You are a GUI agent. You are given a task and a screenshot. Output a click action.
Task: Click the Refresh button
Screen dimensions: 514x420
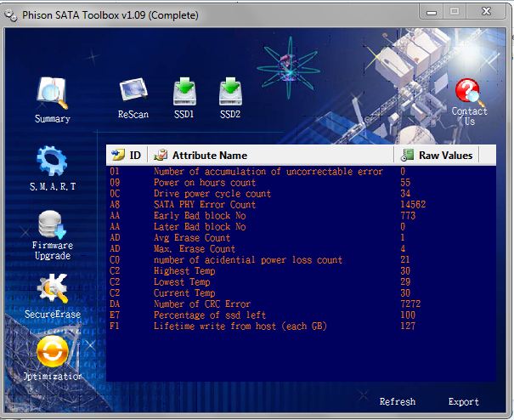[x=398, y=401]
